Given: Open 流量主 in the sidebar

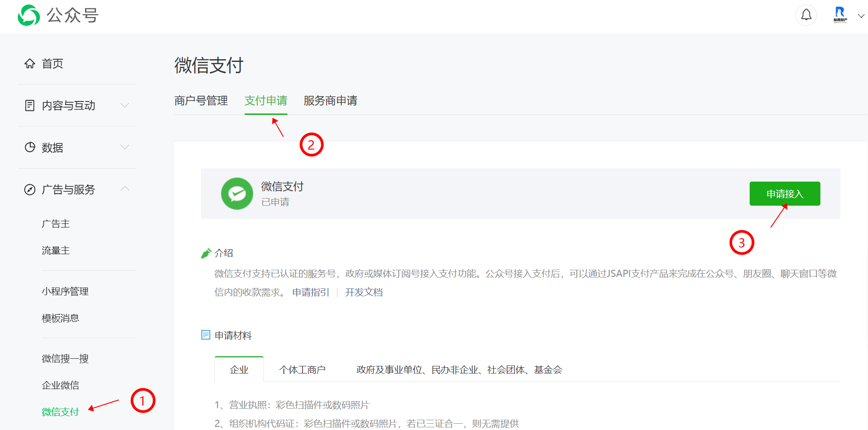Looking at the screenshot, I should (x=56, y=251).
